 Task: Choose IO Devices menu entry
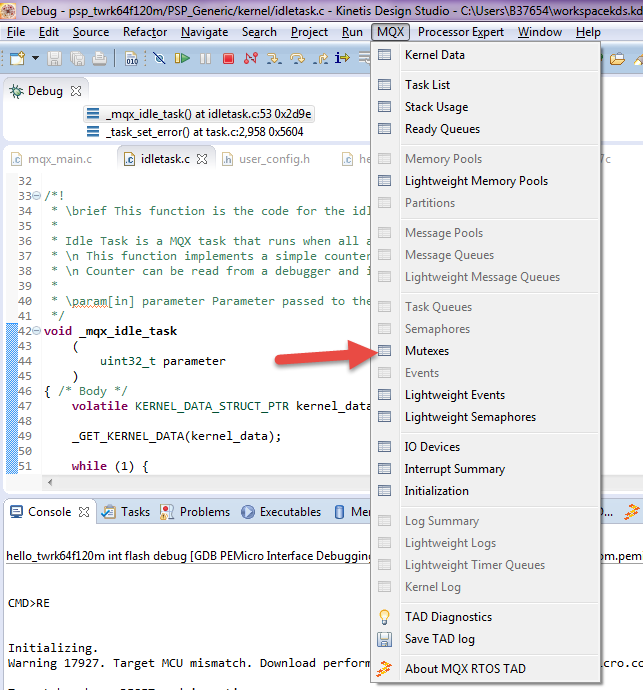[x=486, y=447]
